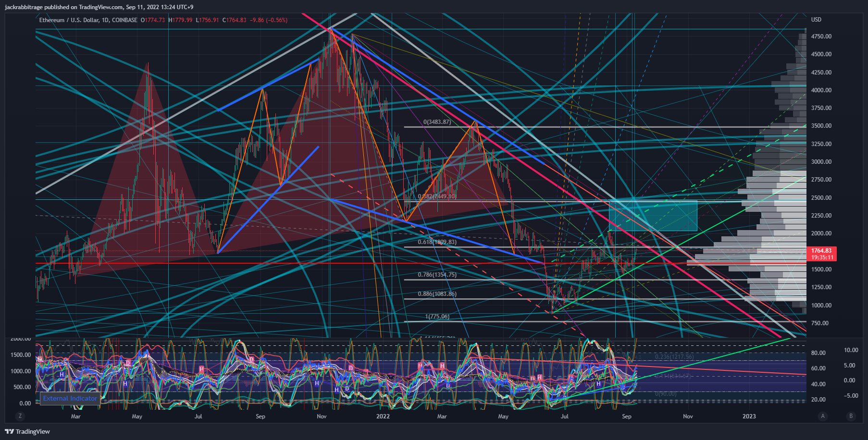This screenshot has height=440, width=868.
Task: Click the 3500.00 price axis label
Action: (x=821, y=126)
